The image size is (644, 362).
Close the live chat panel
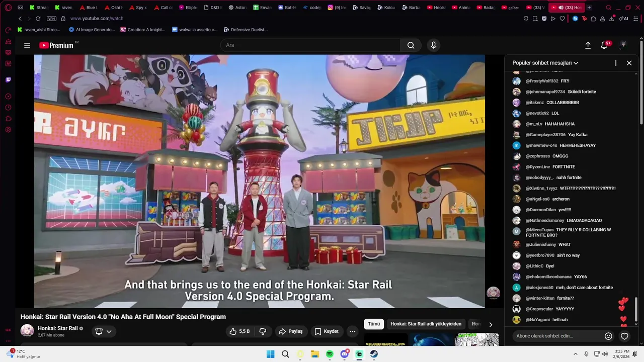(629, 63)
